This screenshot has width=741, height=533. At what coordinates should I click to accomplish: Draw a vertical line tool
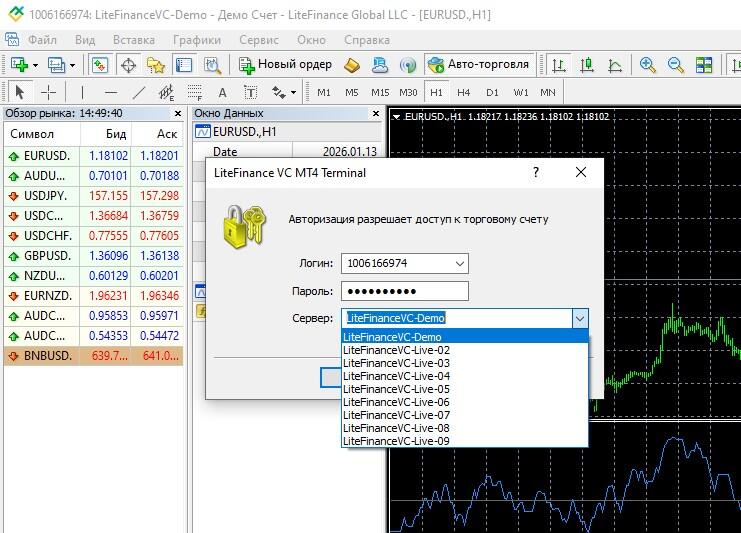(x=82, y=92)
